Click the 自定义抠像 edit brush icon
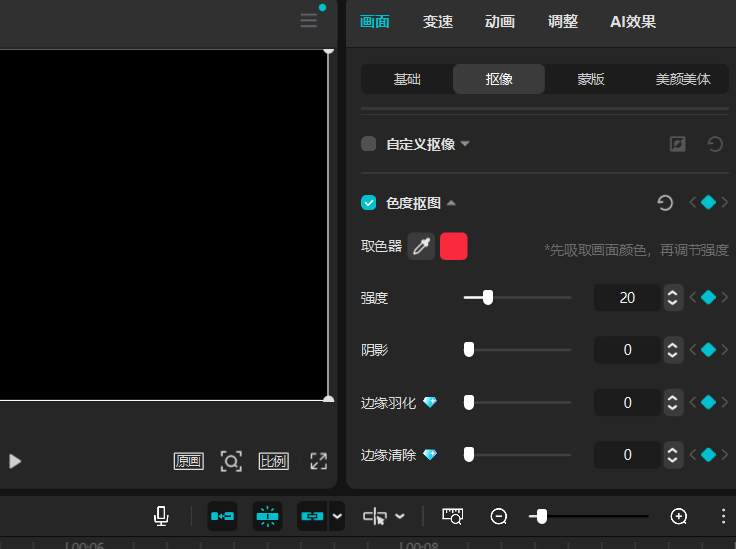736x549 pixels. 677,144
